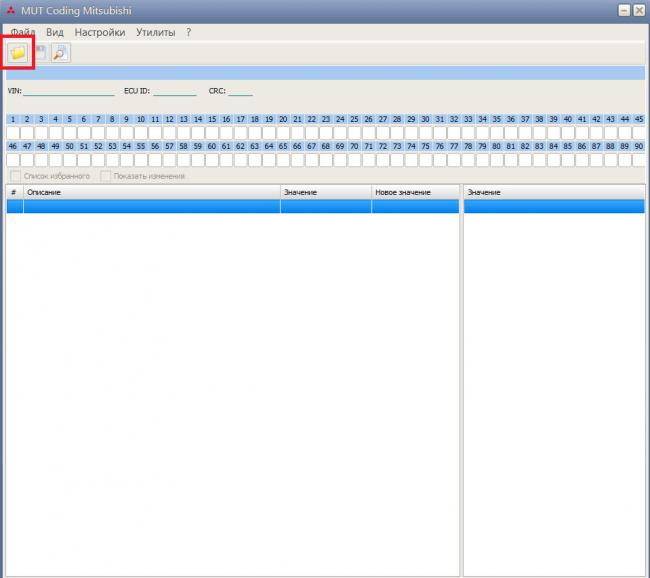This screenshot has width=650, height=578.
Task: Open the Утилиты menu
Action: pos(155,32)
